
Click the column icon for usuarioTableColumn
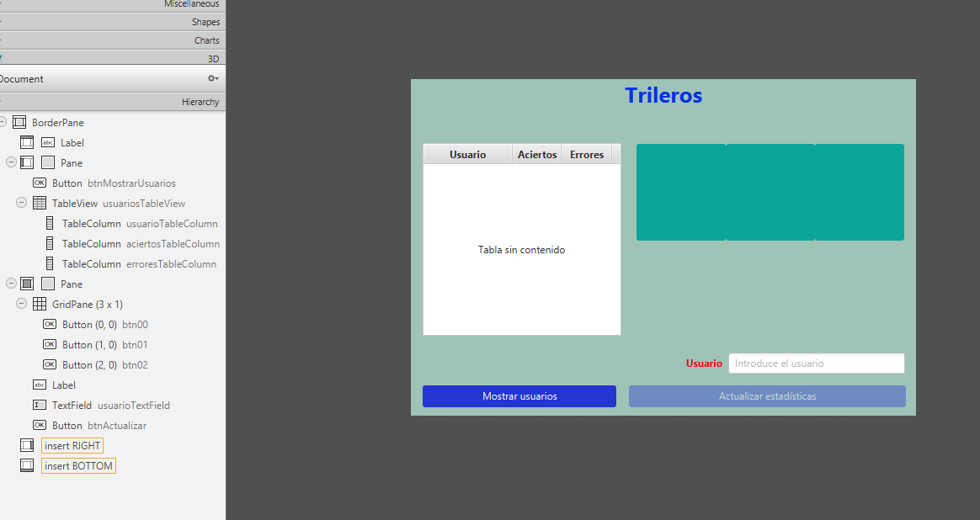[50, 223]
